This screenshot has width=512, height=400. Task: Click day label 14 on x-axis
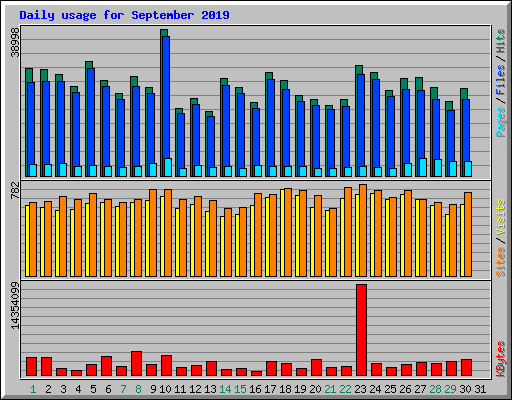225,389
